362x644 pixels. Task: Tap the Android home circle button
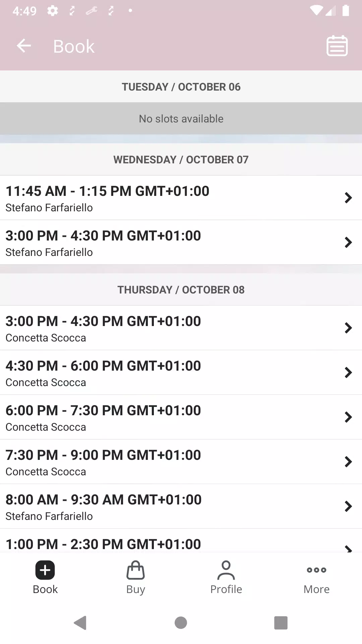181,623
